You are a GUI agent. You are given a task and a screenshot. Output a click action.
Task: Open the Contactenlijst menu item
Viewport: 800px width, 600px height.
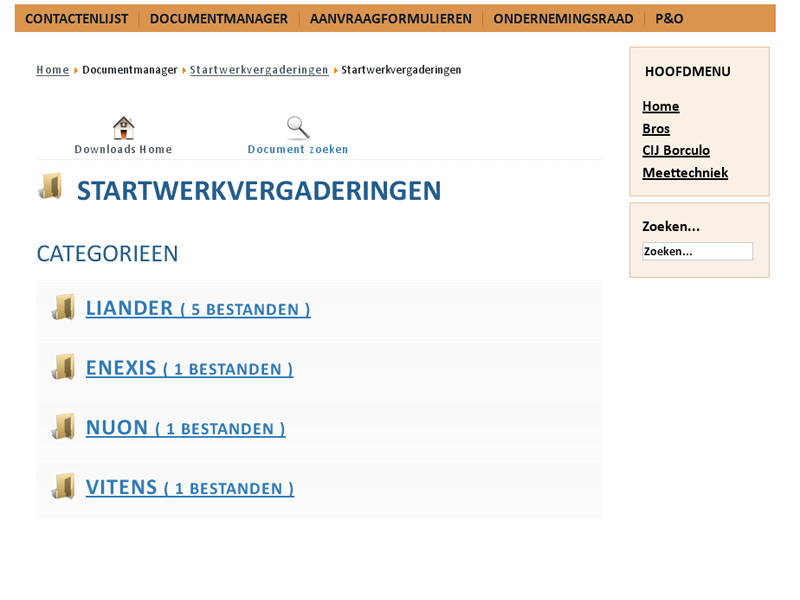click(77, 19)
